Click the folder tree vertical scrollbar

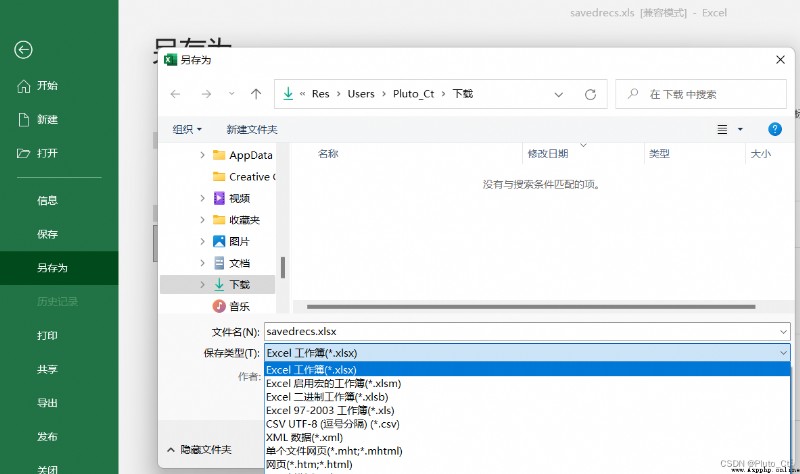tap(283, 267)
